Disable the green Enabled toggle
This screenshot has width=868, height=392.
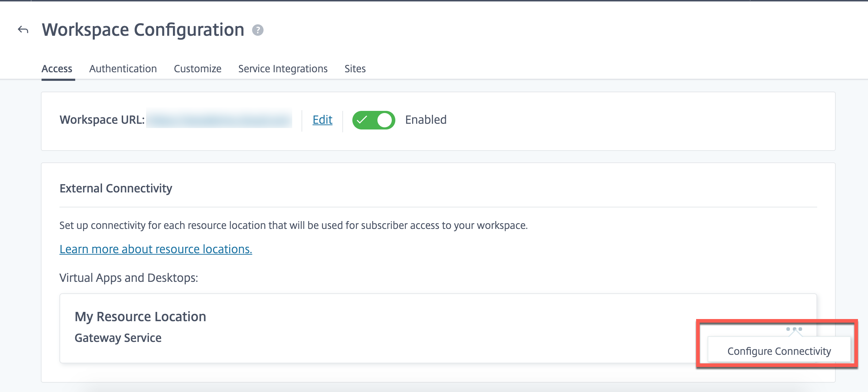tap(374, 119)
